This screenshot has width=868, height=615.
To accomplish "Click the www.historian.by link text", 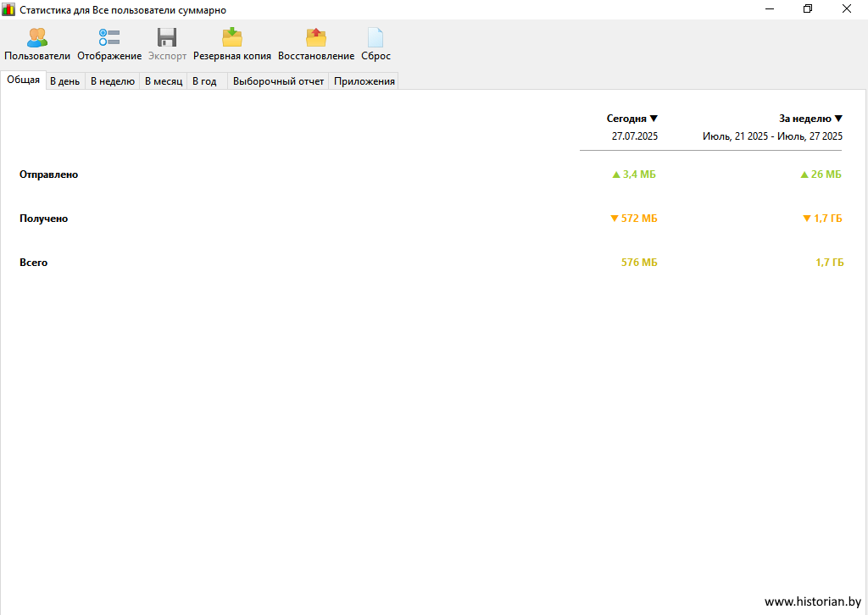I will [x=812, y=601].
